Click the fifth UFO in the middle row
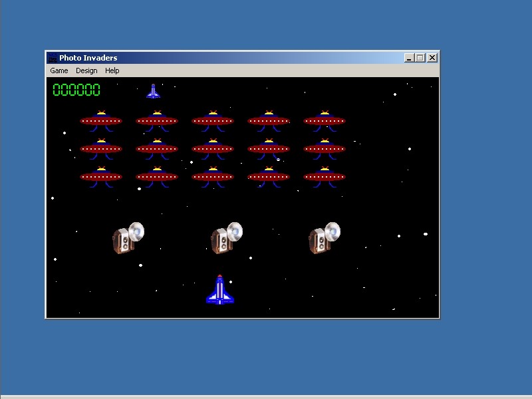 [325, 148]
